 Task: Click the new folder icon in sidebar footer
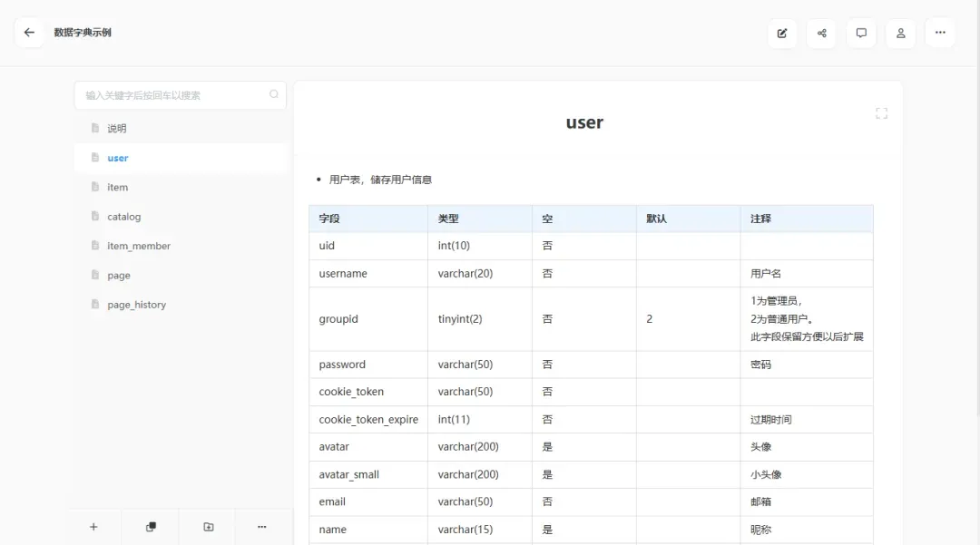click(208, 527)
